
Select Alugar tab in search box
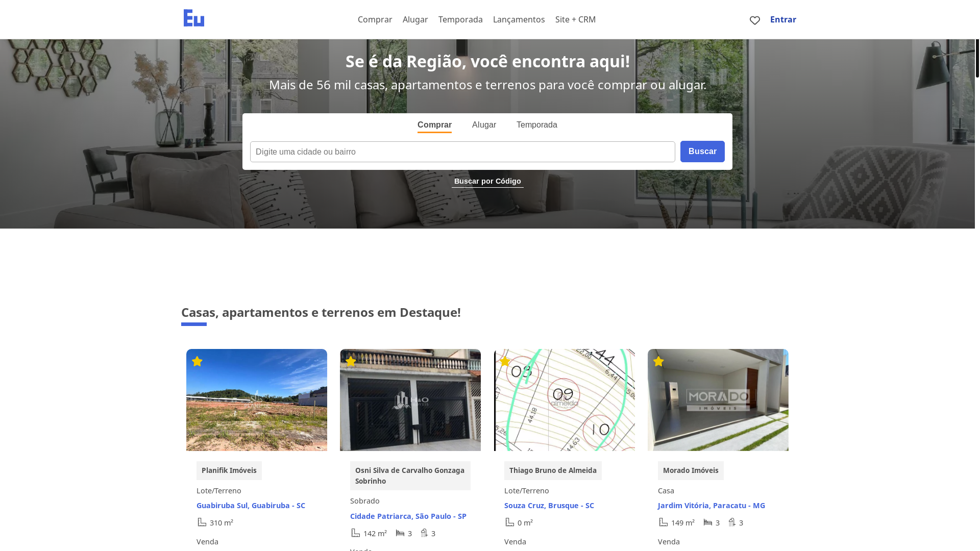pyautogui.click(x=484, y=125)
